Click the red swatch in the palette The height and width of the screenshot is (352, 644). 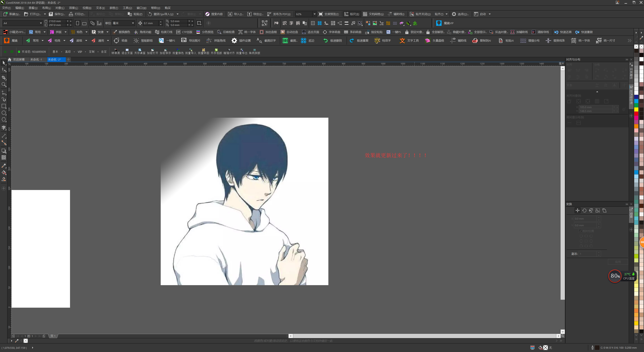pyautogui.click(x=636, y=114)
